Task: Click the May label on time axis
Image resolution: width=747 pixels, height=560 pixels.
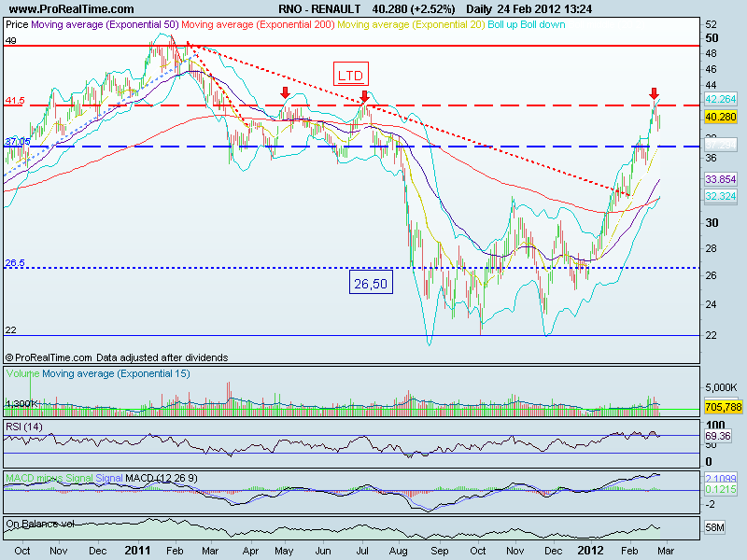Action: point(284,552)
